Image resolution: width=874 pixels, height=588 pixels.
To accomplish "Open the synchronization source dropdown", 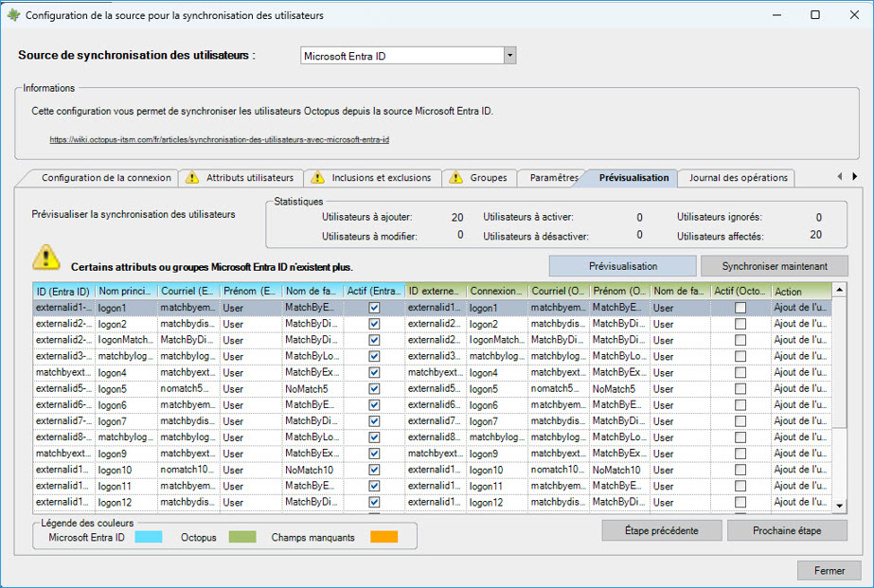I will pos(509,56).
